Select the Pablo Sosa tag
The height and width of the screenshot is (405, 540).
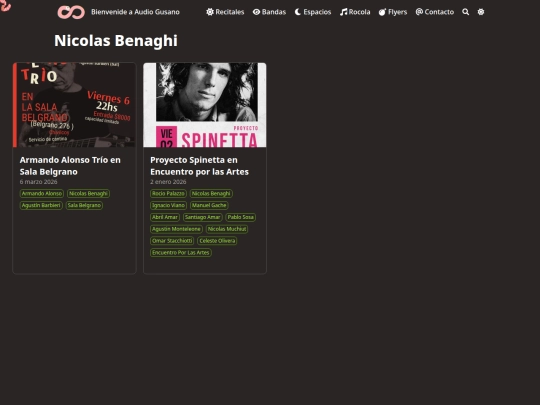point(241,217)
